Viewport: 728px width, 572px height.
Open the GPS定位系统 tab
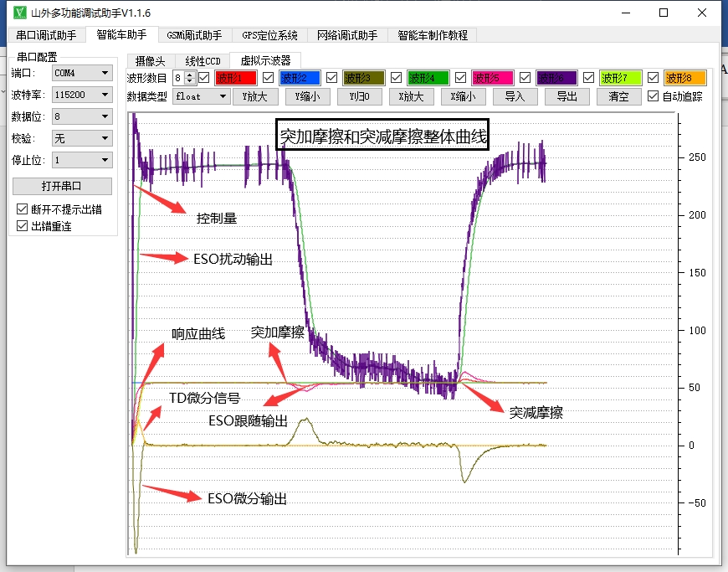click(x=269, y=35)
